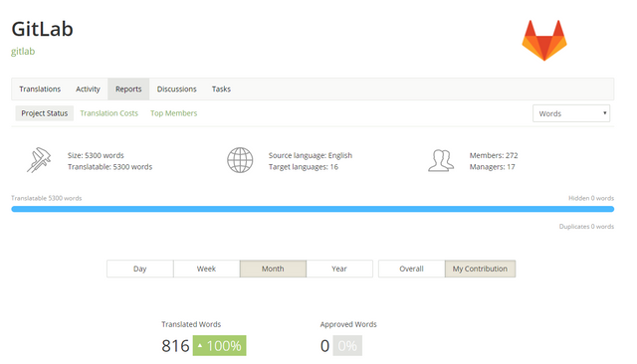The image size is (637, 364).
Task: Select the Week period toggle
Action: (x=206, y=269)
